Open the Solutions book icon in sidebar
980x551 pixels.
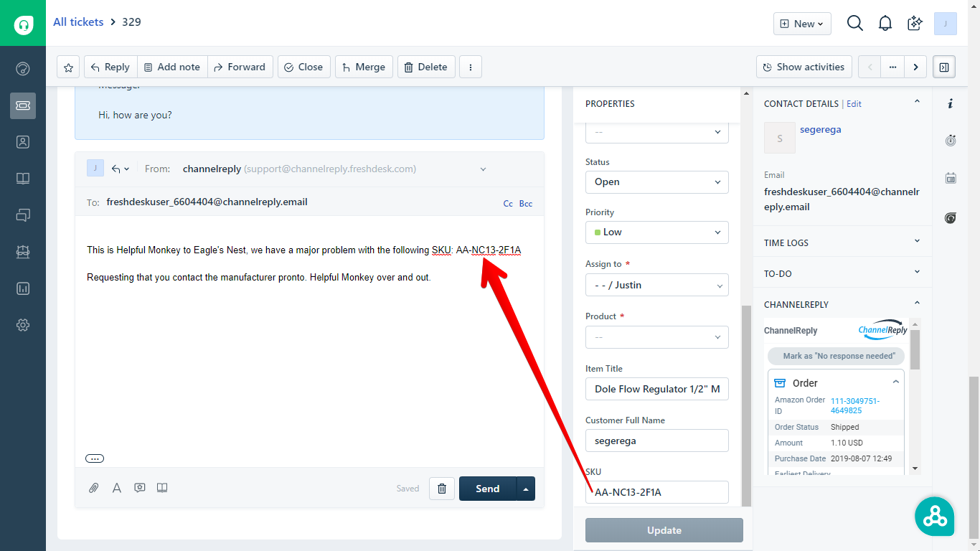[23, 179]
